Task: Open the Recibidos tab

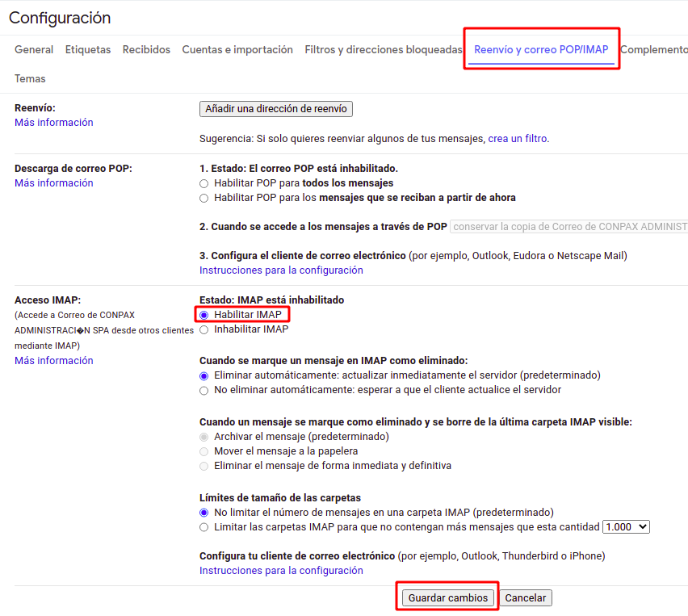Action: 146,49
